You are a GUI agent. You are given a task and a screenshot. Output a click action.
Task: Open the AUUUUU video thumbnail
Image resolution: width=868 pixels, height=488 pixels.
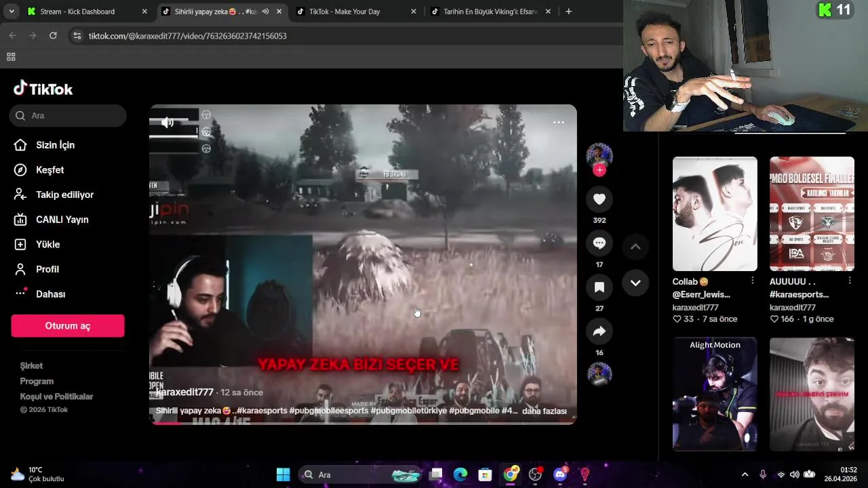[x=812, y=214]
